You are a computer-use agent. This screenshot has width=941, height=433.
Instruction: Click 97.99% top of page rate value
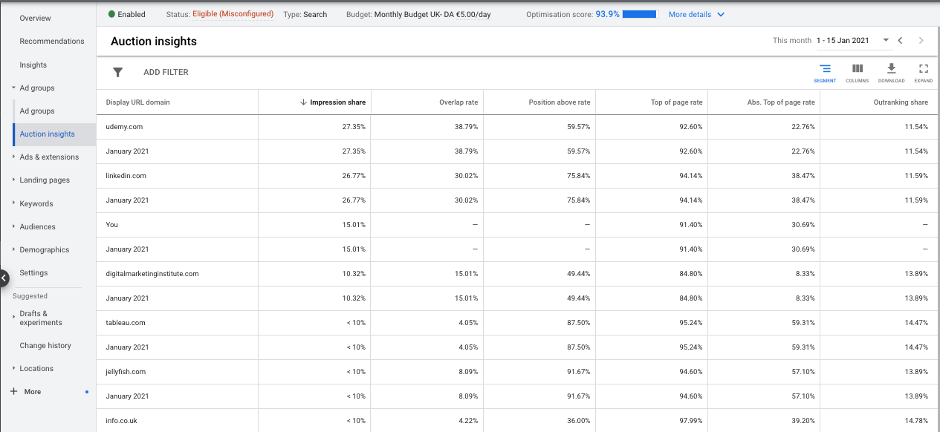tap(690, 420)
